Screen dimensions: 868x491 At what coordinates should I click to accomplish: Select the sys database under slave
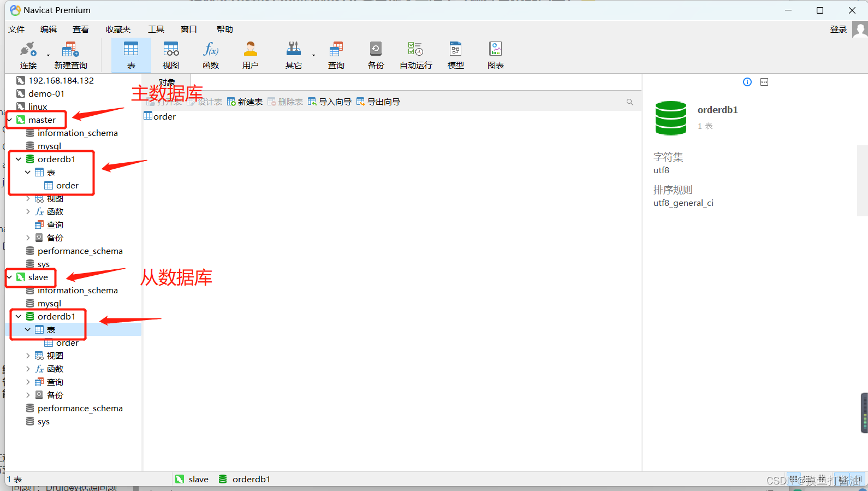[43, 421]
